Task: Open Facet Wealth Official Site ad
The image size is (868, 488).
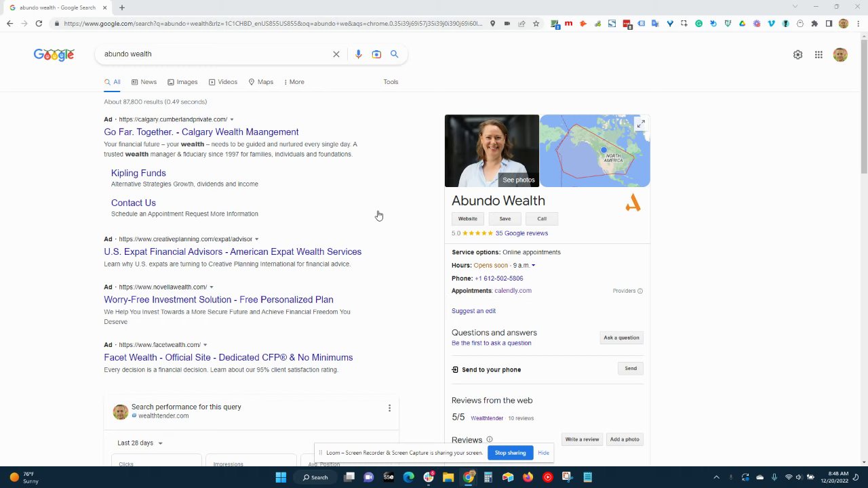Action: 229,358
